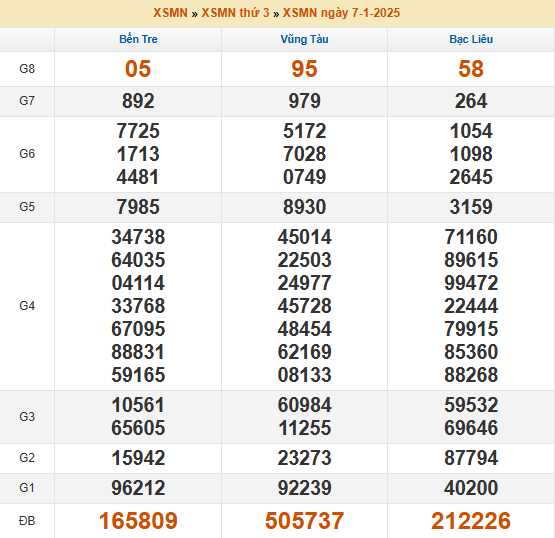Image resolution: width=555 pixels, height=538 pixels.
Task: Select the G7 row label
Action: coord(27,101)
